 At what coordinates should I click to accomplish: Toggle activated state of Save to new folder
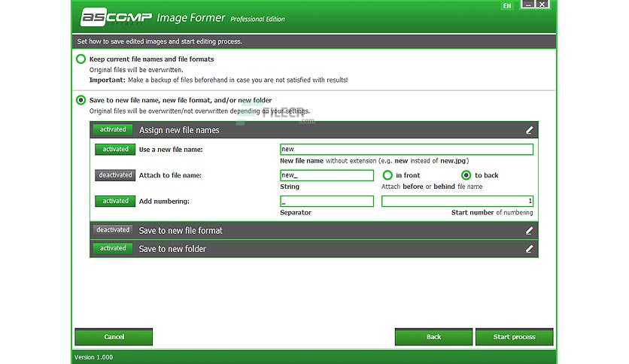pos(113,248)
